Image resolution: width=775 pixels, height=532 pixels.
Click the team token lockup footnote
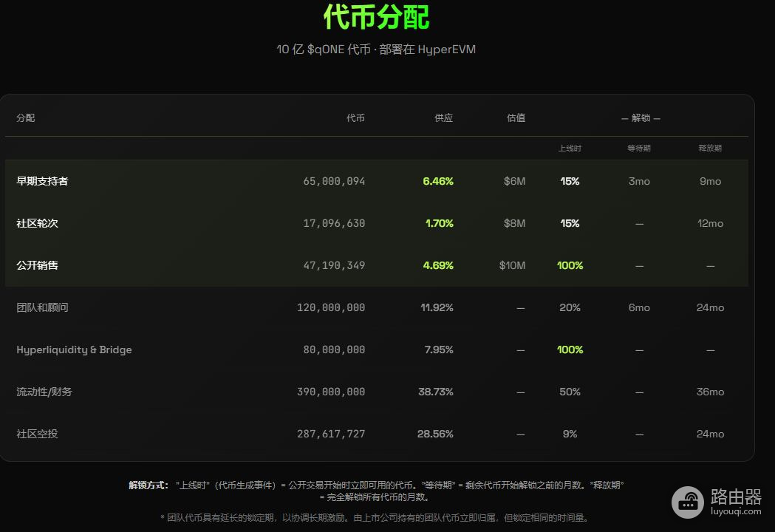[x=375, y=518]
